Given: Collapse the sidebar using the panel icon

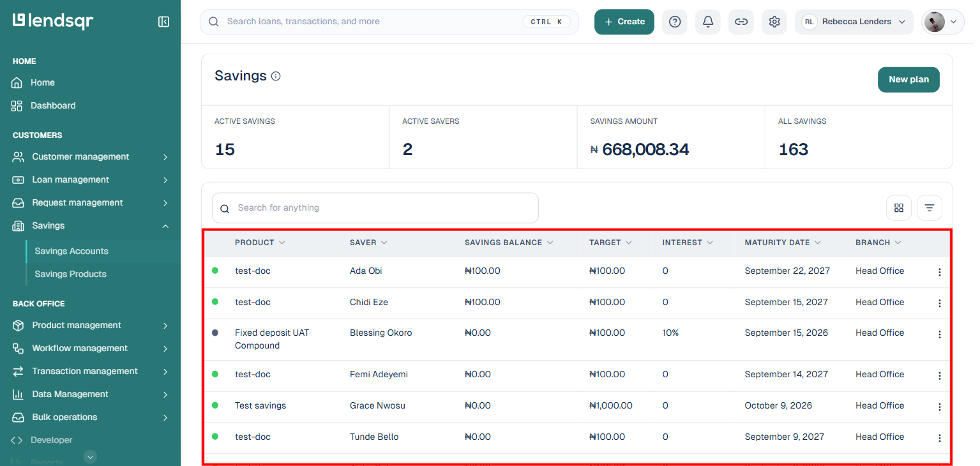Looking at the screenshot, I should tap(163, 22).
